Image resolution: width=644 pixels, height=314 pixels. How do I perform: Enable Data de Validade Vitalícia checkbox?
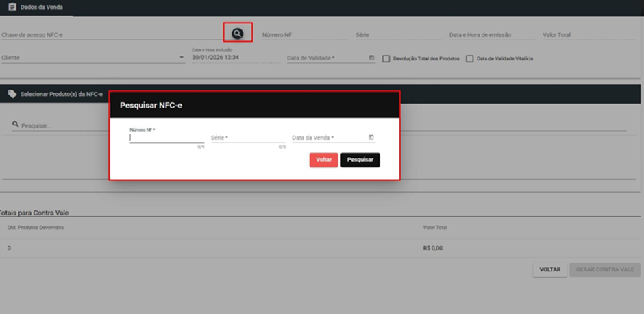pyautogui.click(x=470, y=59)
